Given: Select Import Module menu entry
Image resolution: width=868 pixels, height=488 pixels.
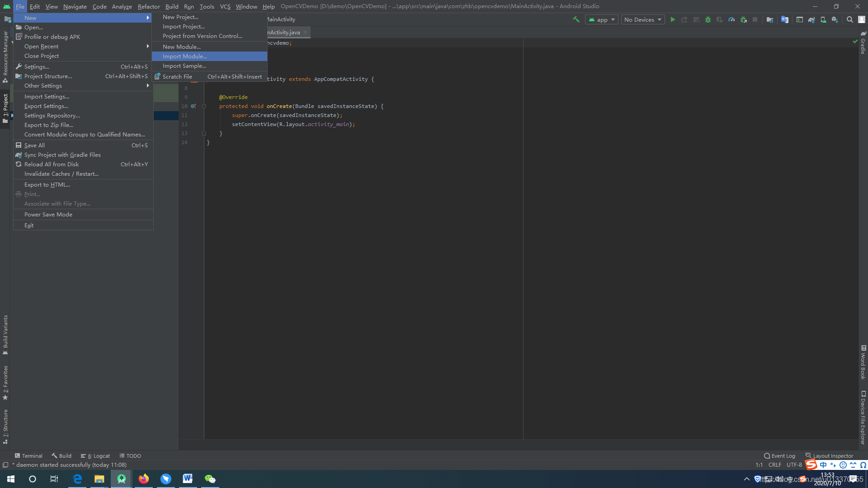Looking at the screenshot, I should 185,56.
